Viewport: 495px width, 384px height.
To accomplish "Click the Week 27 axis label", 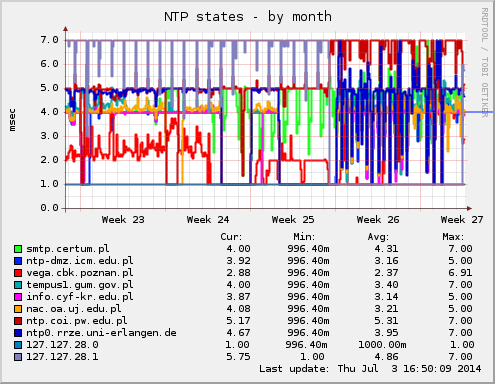I will [x=462, y=220].
